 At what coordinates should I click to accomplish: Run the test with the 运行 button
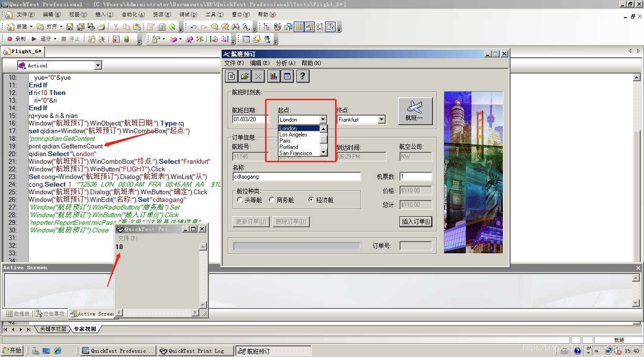pyautogui.click(x=41, y=39)
